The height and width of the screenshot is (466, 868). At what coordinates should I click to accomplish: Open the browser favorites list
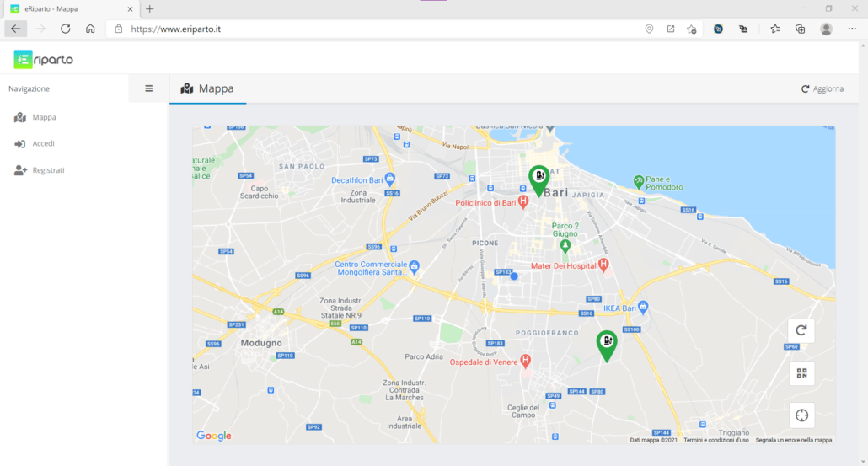tap(775, 29)
